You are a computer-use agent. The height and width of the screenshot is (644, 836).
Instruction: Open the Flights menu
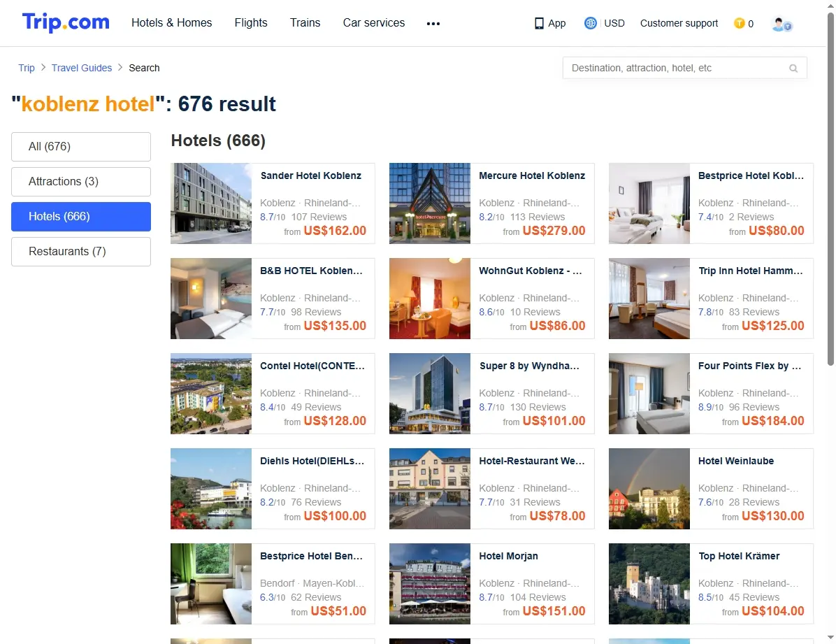pyautogui.click(x=250, y=22)
